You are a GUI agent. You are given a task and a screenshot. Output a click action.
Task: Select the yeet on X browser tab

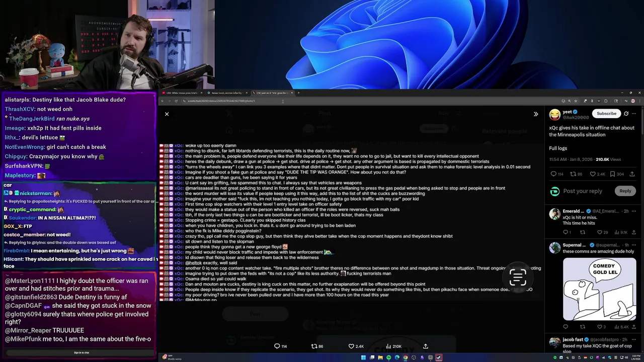pos(272,93)
